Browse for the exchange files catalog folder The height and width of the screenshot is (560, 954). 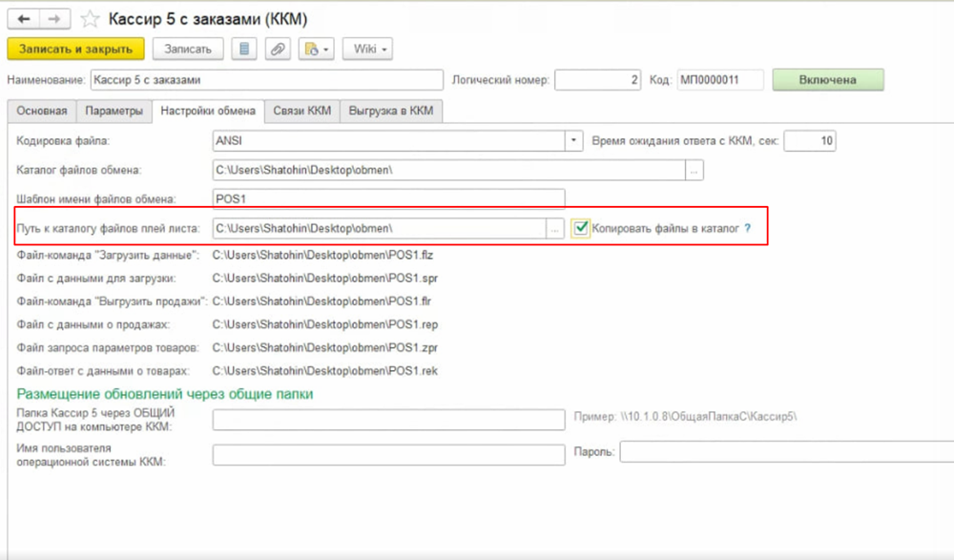pos(695,170)
